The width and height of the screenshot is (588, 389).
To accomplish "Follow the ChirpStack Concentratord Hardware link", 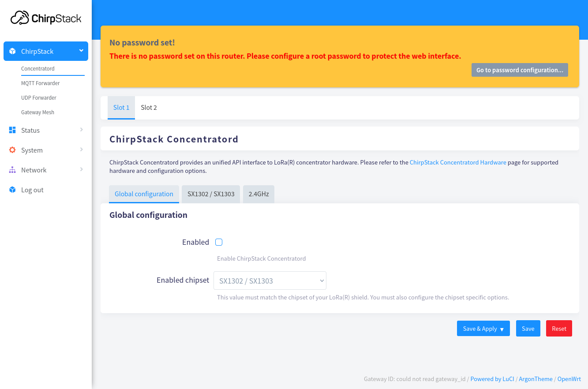I will click(x=458, y=162).
